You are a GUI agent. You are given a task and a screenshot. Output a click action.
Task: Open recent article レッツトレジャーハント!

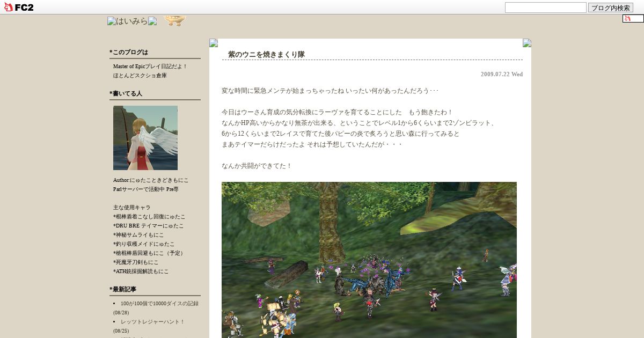pos(152,321)
